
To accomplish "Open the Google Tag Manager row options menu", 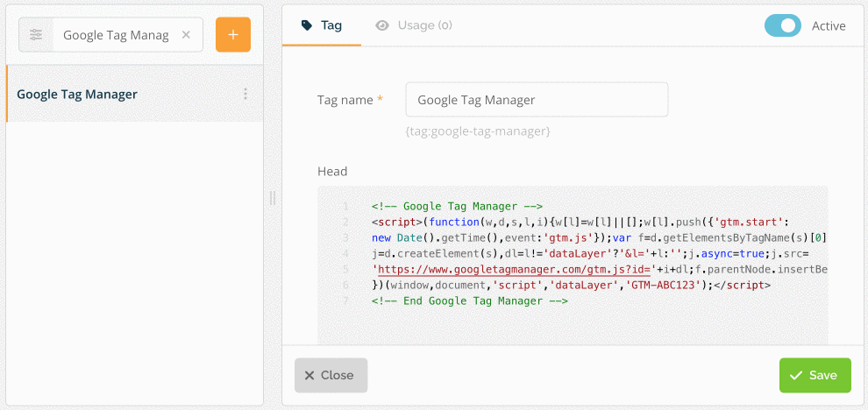I will pyautogui.click(x=245, y=94).
